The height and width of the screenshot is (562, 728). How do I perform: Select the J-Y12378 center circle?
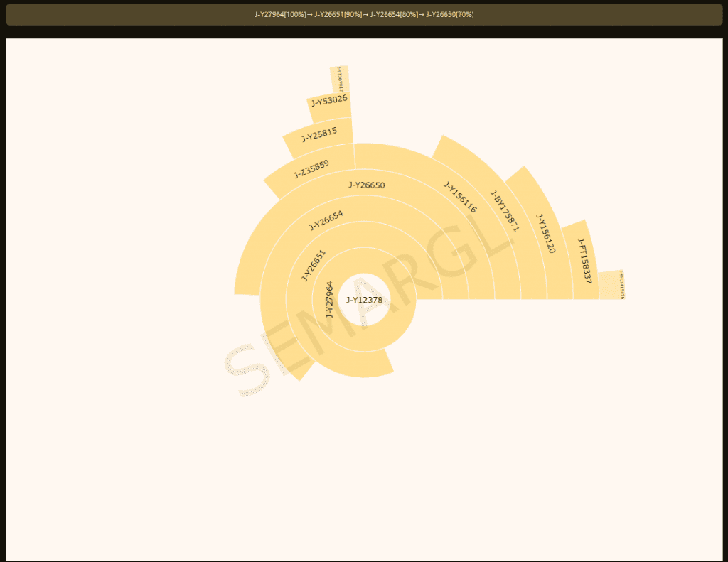363,300
